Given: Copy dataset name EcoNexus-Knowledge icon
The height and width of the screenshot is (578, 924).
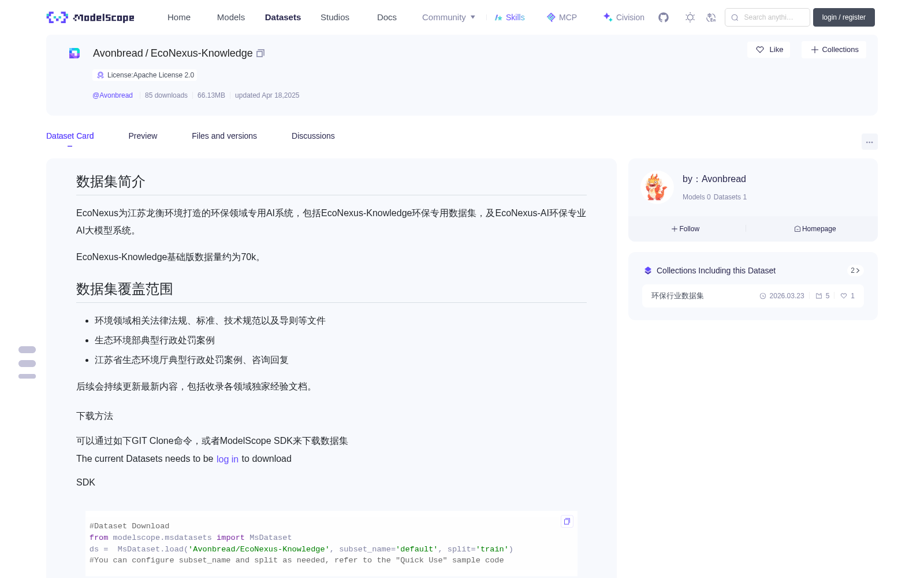Looking at the screenshot, I should (260, 53).
